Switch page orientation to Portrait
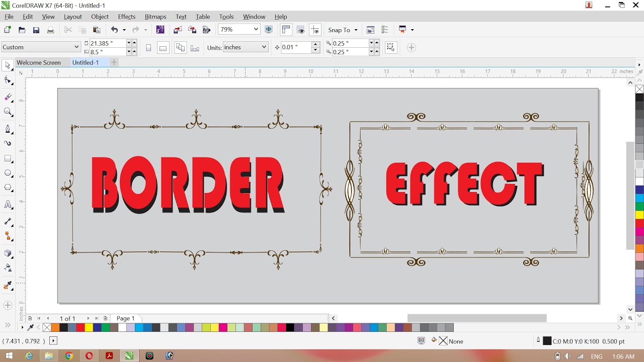Image resolution: width=644 pixels, height=362 pixels. coord(148,48)
